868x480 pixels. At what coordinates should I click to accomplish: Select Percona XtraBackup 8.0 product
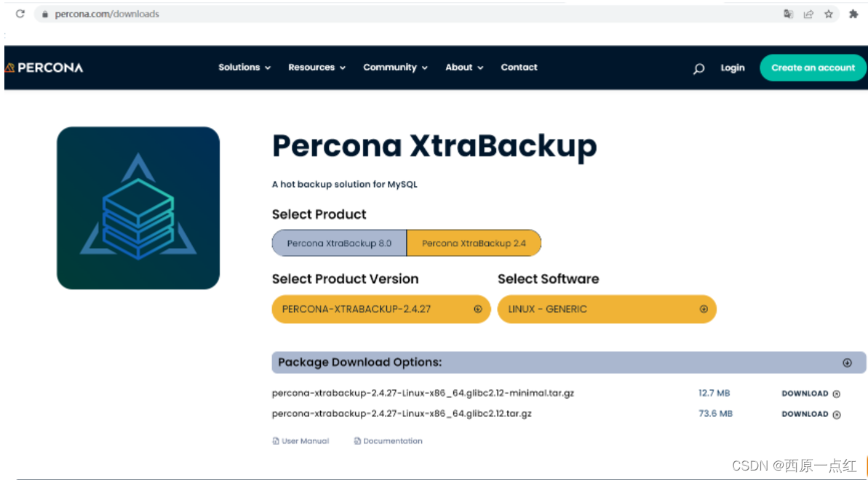point(339,243)
